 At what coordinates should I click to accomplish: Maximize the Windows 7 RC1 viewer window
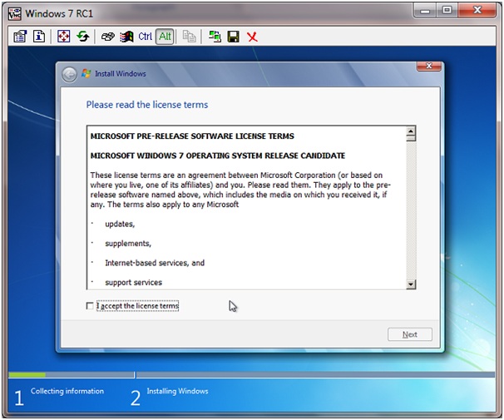pos(447,11)
